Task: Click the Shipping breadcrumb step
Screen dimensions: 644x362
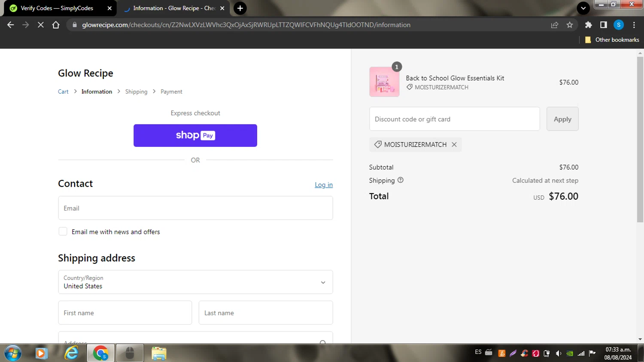Action: (x=136, y=91)
